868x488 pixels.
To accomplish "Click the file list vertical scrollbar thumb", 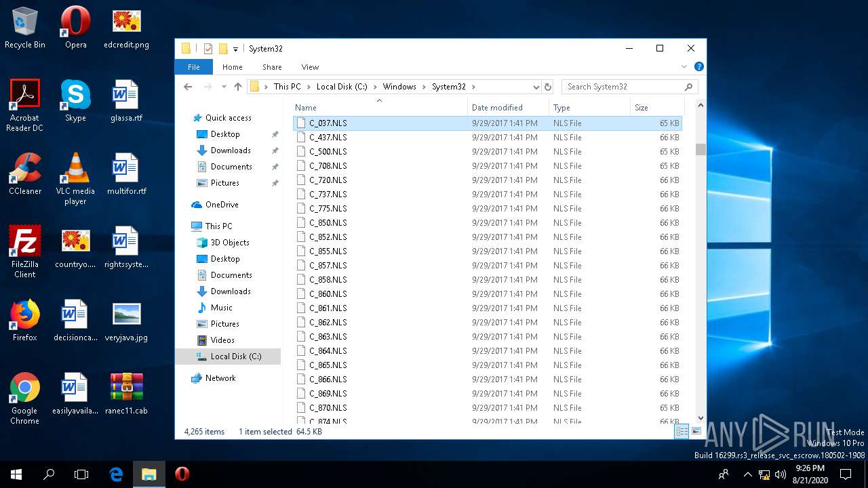I will (x=701, y=150).
